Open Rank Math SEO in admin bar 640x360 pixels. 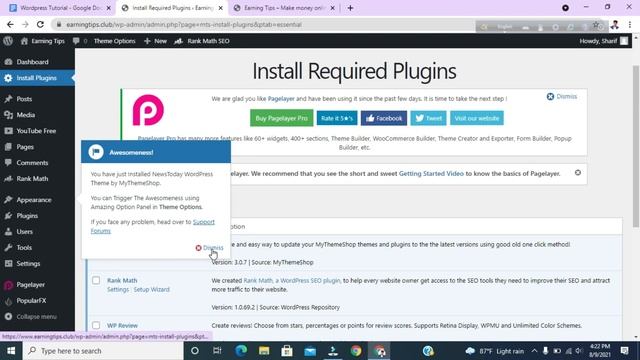pos(202,41)
